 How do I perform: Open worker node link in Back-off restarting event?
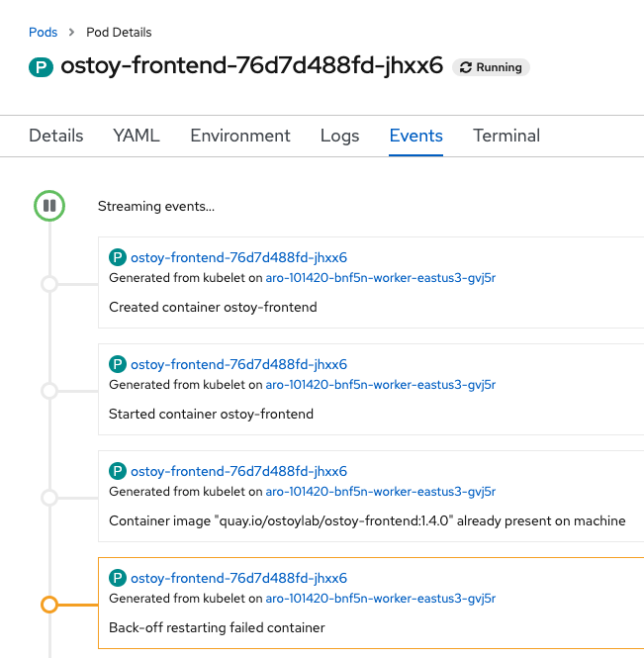(380, 599)
